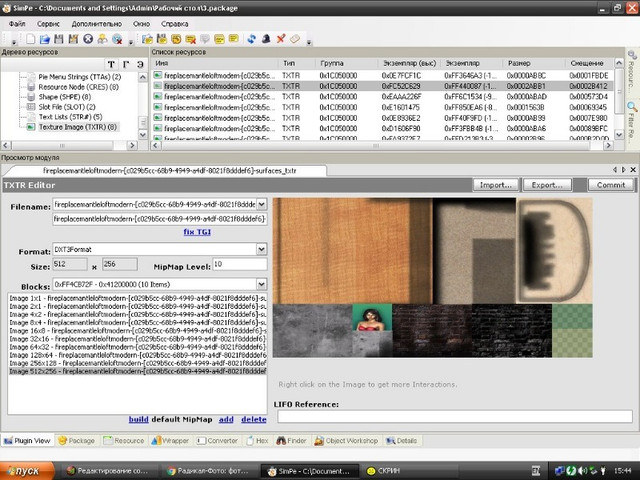Click the fix TGI link

197,232
